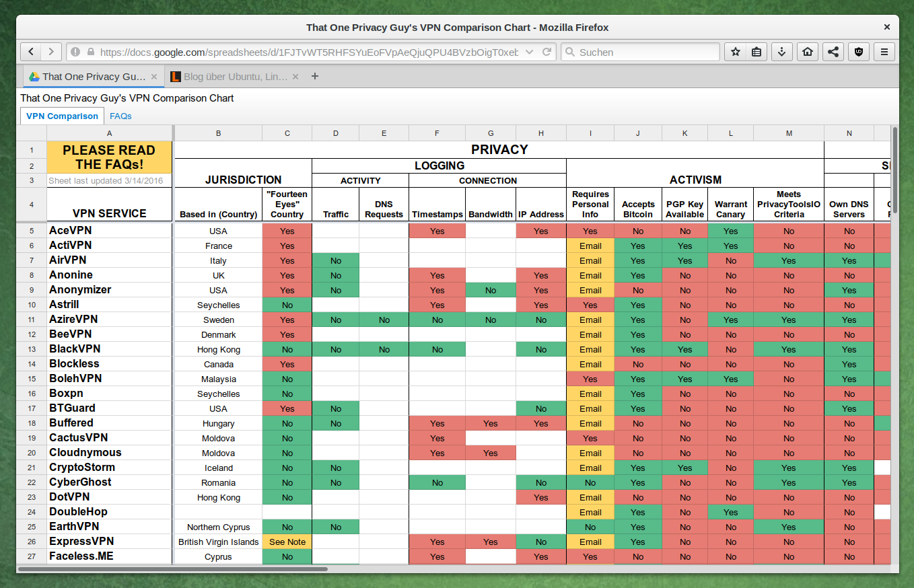The width and height of the screenshot is (914, 588).
Task: Bookmark this page with the star icon
Action: 736,52
